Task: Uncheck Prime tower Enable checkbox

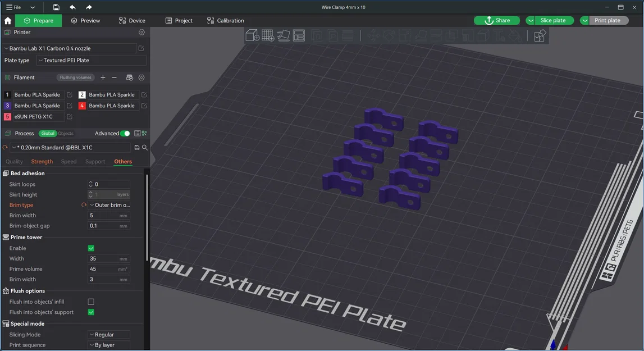Action: 91,248
